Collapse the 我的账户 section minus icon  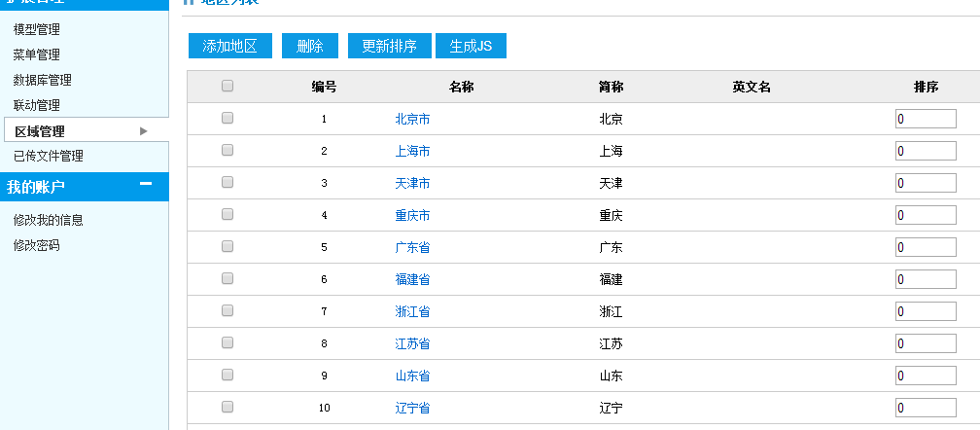pyautogui.click(x=146, y=185)
